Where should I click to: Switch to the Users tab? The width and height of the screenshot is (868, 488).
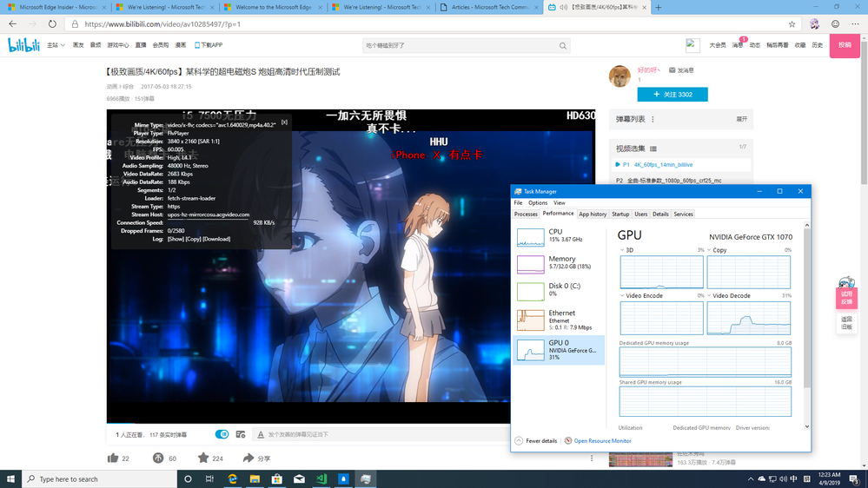click(x=641, y=214)
